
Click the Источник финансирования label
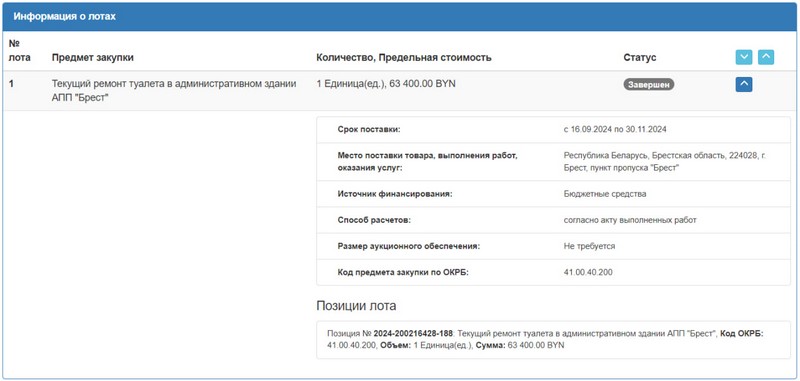(395, 194)
